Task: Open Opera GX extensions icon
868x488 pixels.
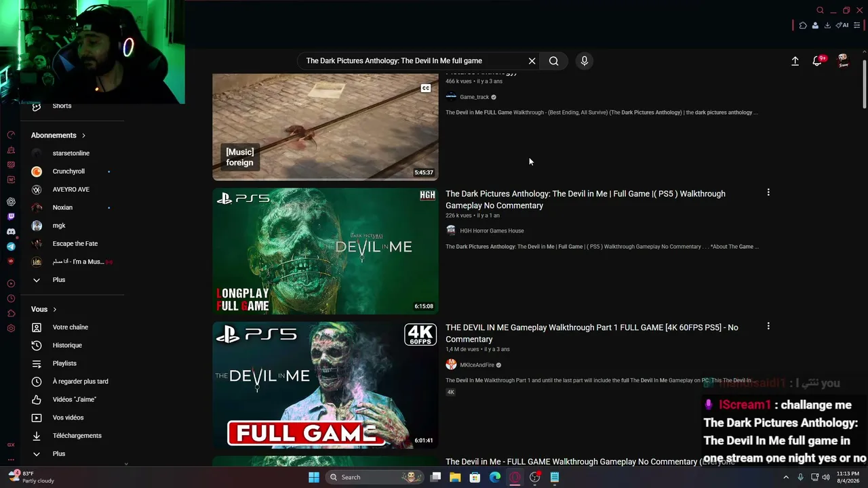Action: point(803,26)
